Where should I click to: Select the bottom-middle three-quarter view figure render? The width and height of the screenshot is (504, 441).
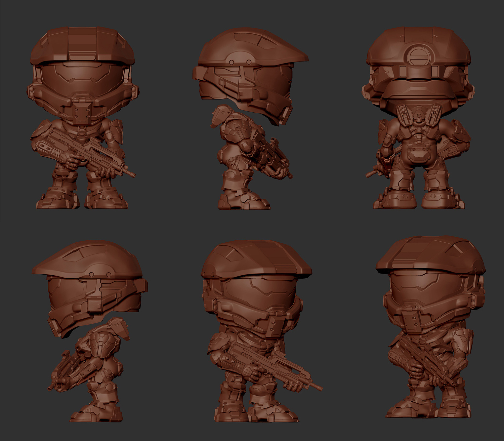click(x=262, y=331)
